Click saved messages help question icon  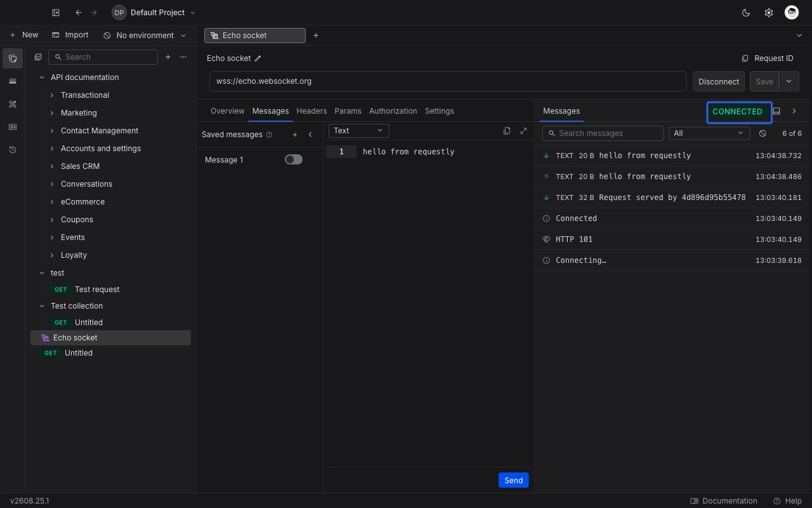[x=269, y=135]
